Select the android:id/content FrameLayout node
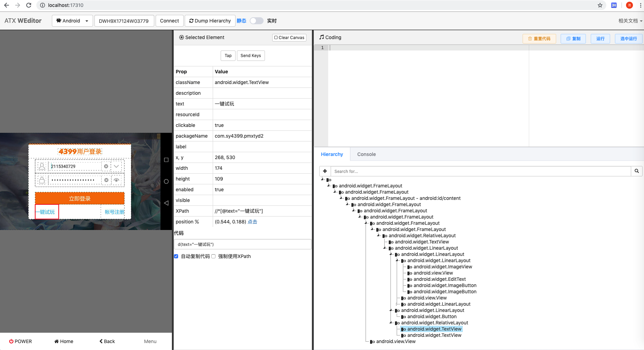The width and height of the screenshot is (644, 350). click(406, 198)
